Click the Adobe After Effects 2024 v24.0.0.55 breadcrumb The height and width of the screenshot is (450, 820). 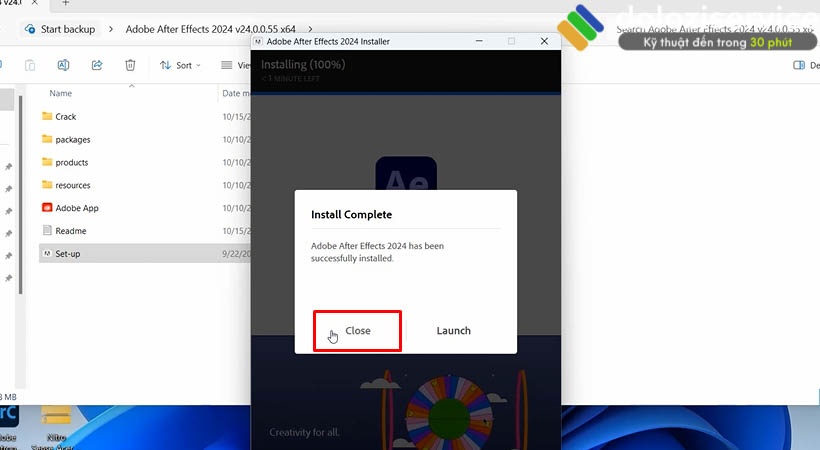[x=210, y=29]
